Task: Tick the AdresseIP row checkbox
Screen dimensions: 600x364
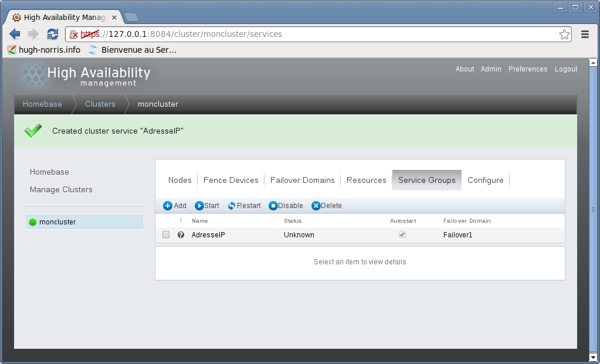Action: click(x=166, y=235)
